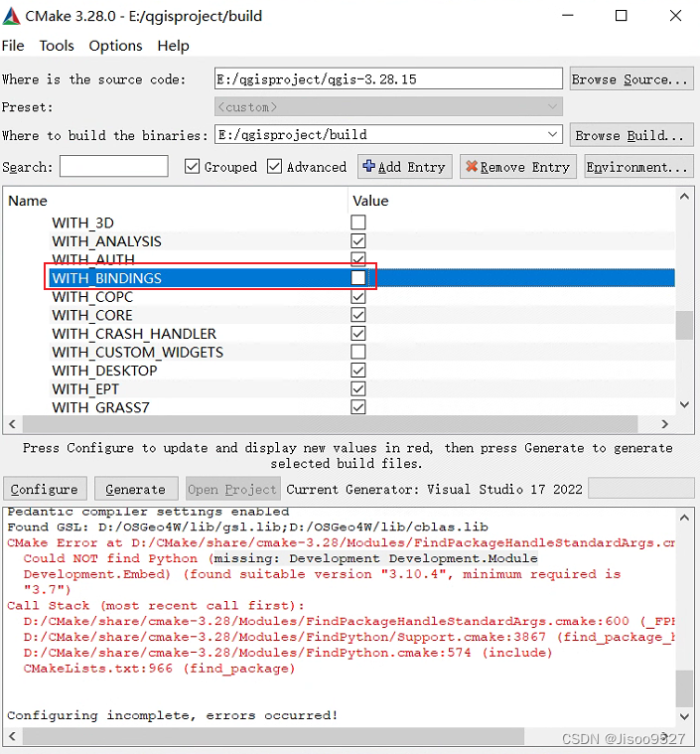Open the Environment dialog
Screen dimensions: 700x754
tap(638, 166)
